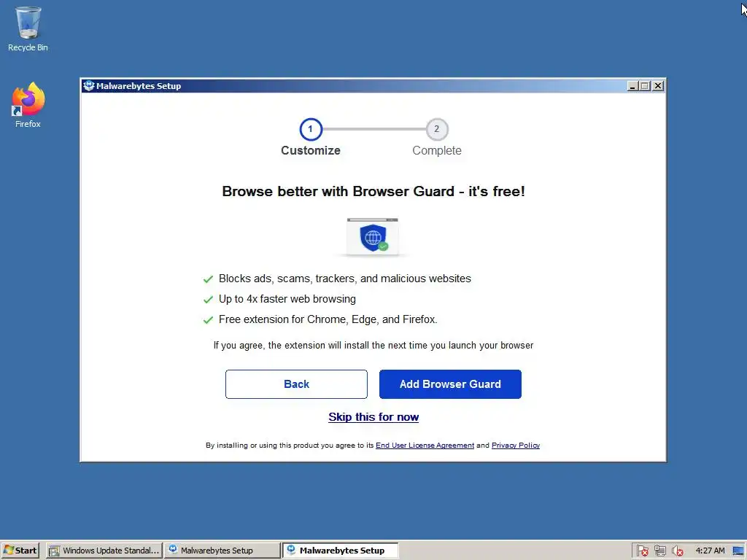
Task: Close the Malwarebytes Setup window
Action: pos(658,86)
